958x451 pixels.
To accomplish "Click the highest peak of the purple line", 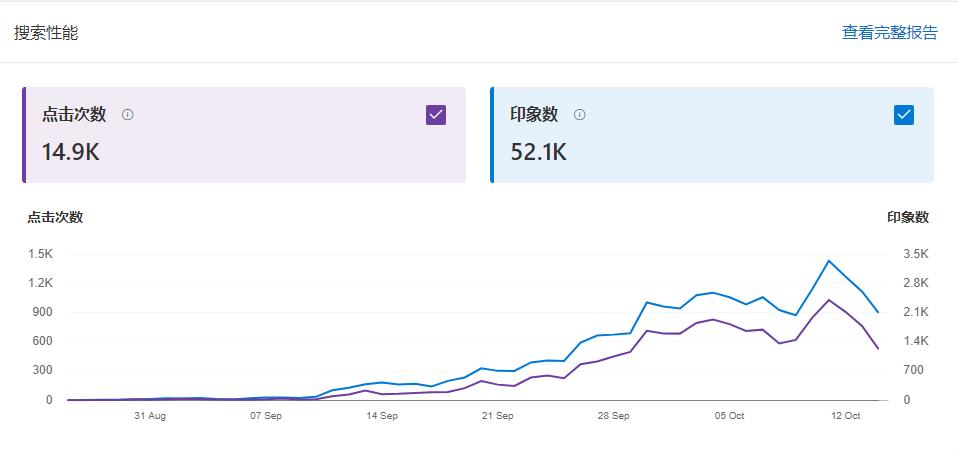I will click(829, 300).
